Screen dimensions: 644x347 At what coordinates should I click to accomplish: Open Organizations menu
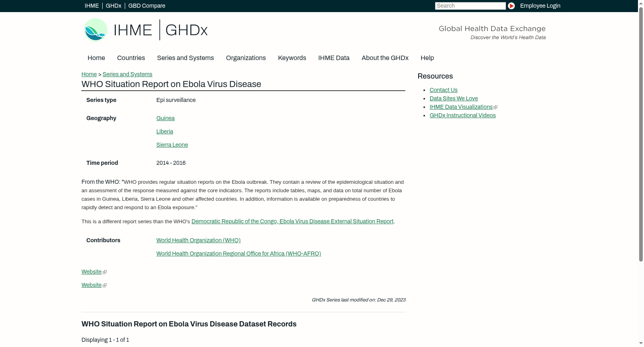(x=246, y=58)
